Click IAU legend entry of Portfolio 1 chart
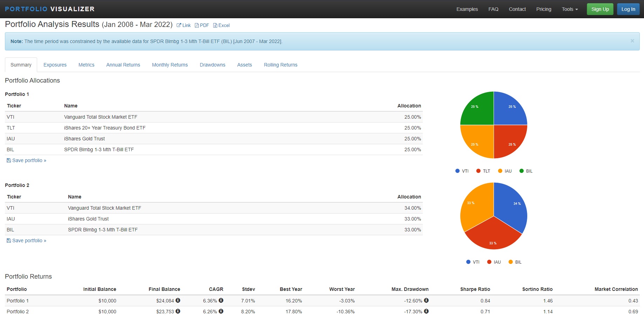This screenshot has height=321, width=644. point(505,171)
